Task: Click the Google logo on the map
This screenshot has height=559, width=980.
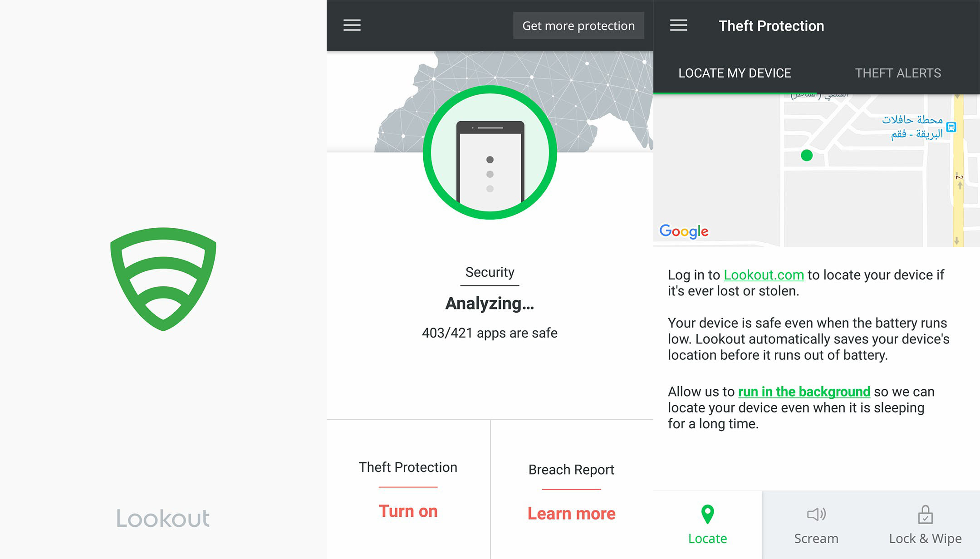Action: pos(684,231)
